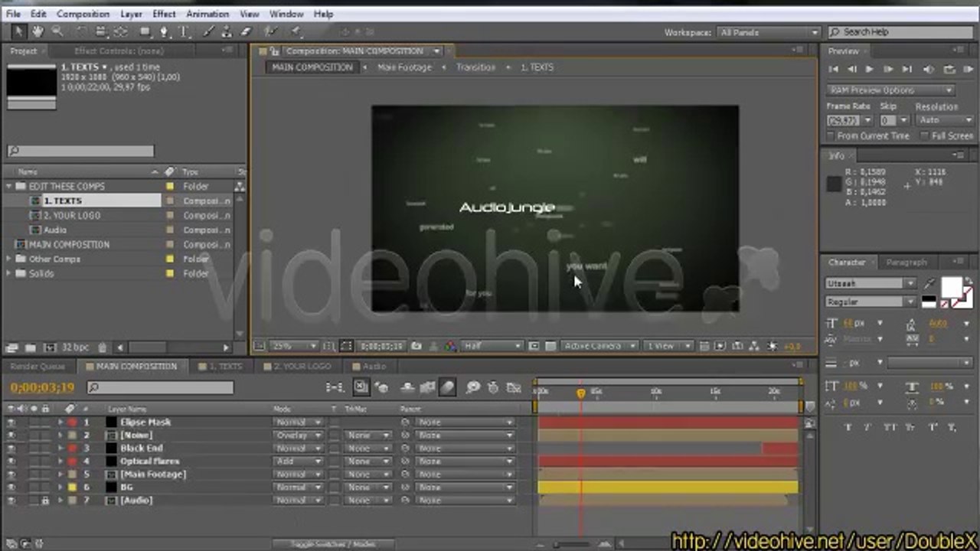Click the eyedropper in Character panel
980x551 pixels.
click(929, 284)
